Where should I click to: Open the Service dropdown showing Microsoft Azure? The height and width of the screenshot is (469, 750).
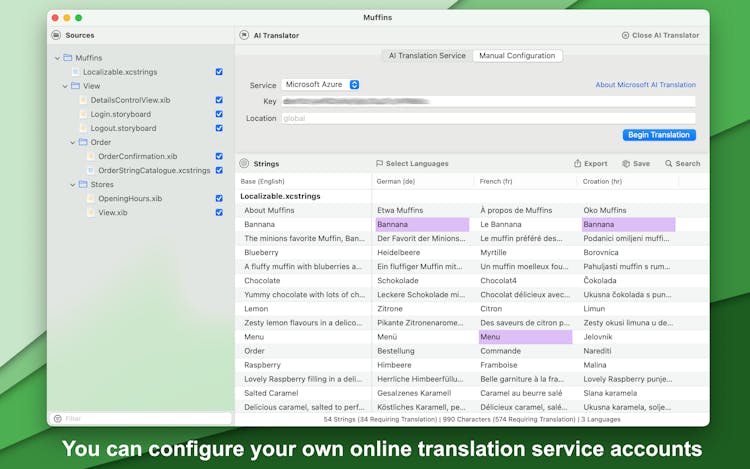(320, 84)
